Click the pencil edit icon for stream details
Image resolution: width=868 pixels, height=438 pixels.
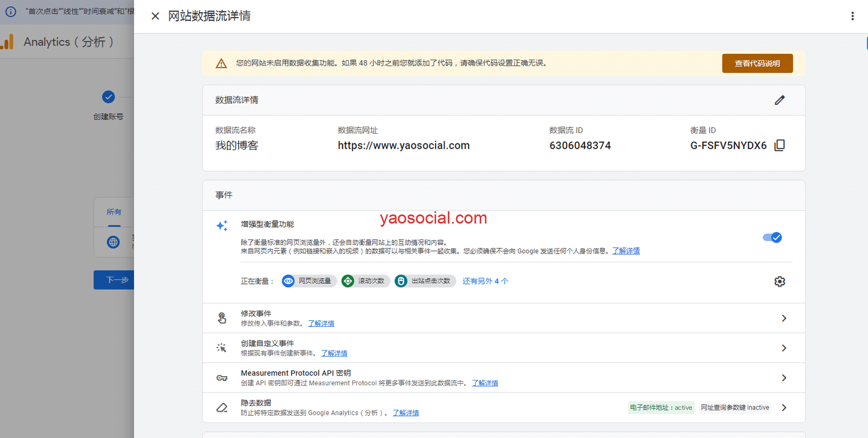780,100
